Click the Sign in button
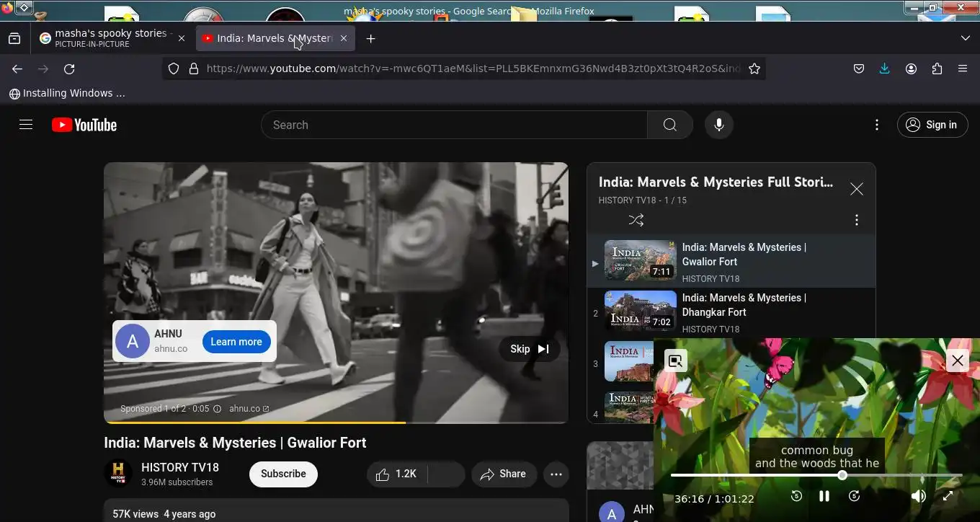Viewport: 980px width, 522px height. click(x=932, y=125)
